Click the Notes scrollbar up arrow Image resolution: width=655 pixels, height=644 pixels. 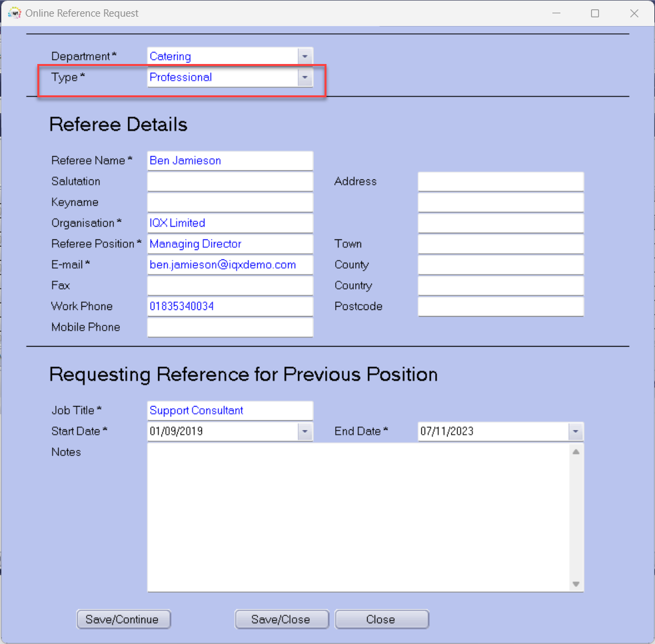coord(576,452)
